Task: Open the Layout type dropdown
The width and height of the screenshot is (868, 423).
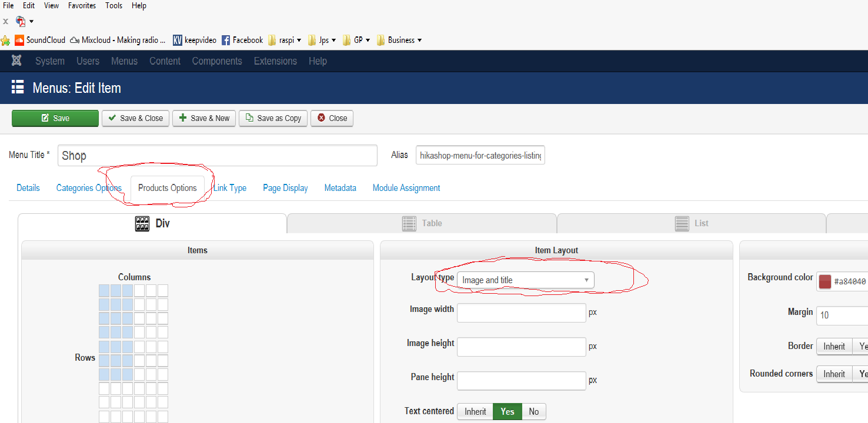Action: point(526,280)
